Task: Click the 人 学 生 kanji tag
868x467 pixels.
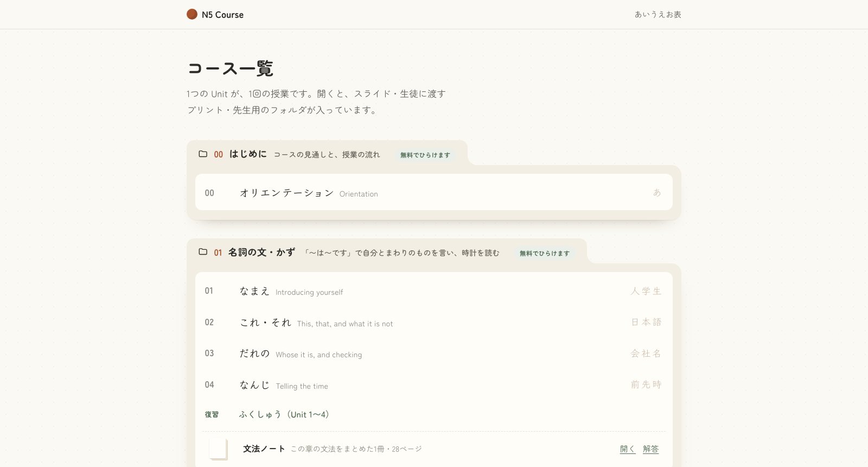Action: (646, 291)
